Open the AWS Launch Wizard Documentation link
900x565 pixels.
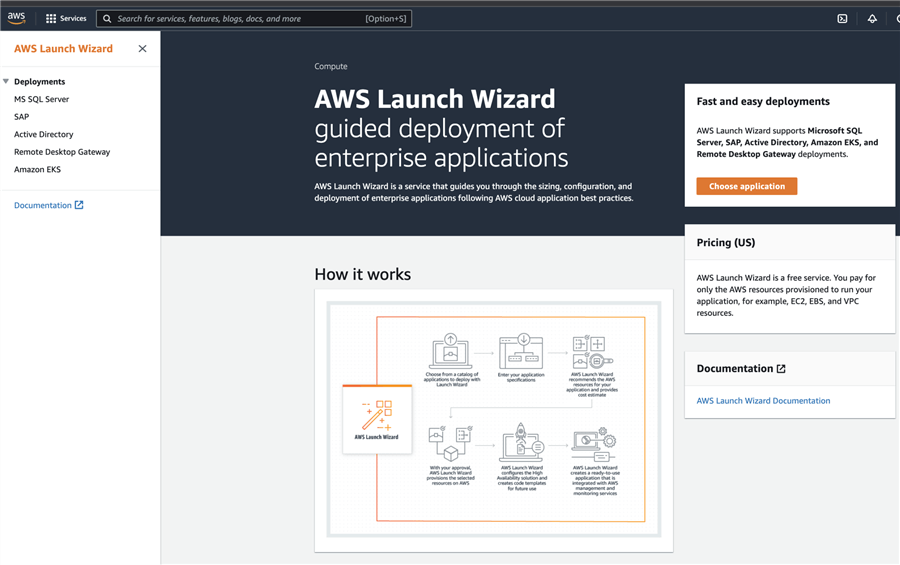tap(763, 401)
